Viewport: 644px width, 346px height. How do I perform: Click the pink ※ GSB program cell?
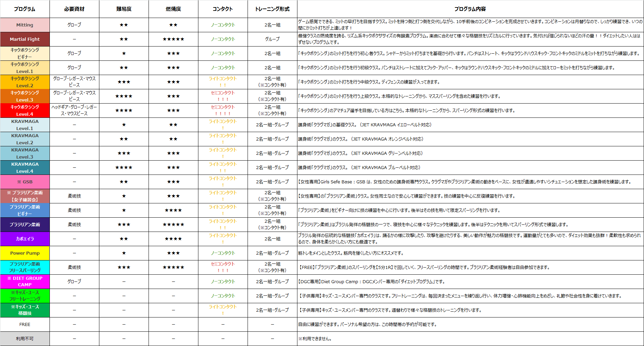(25, 182)
